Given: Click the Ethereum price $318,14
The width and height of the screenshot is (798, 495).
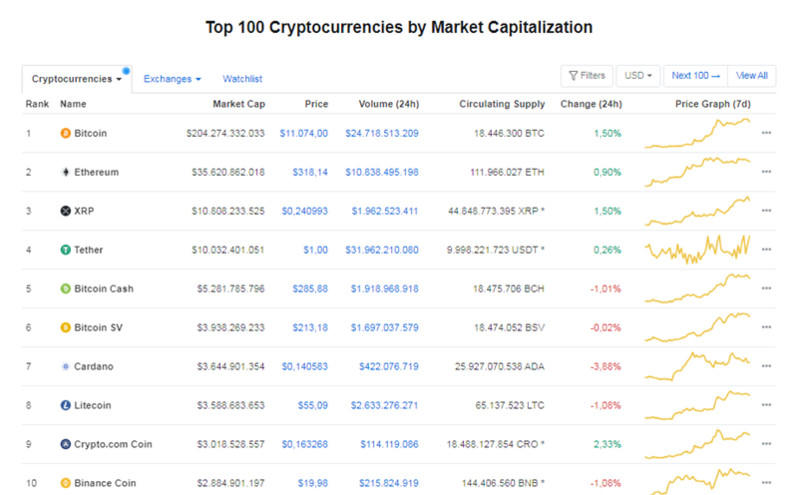Looking at the screenshot, I should pos(309,172).
